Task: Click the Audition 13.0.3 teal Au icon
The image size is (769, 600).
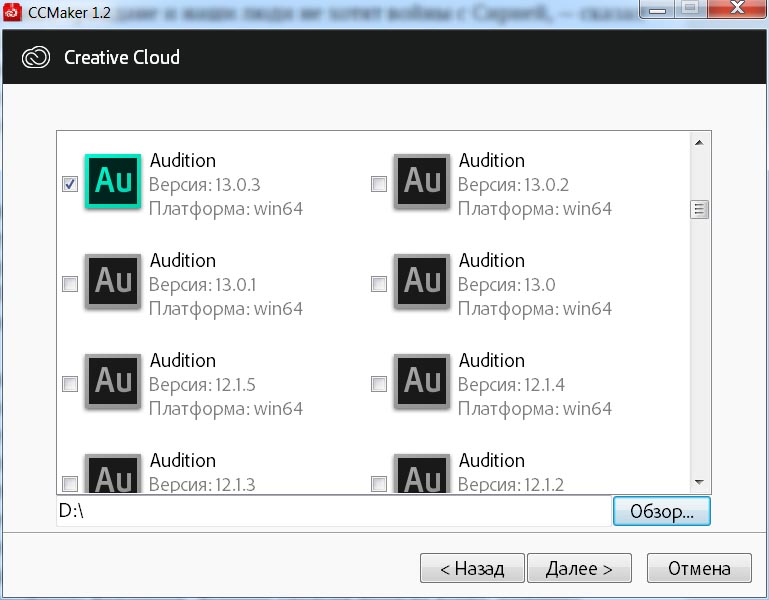Action: (113, 182)
